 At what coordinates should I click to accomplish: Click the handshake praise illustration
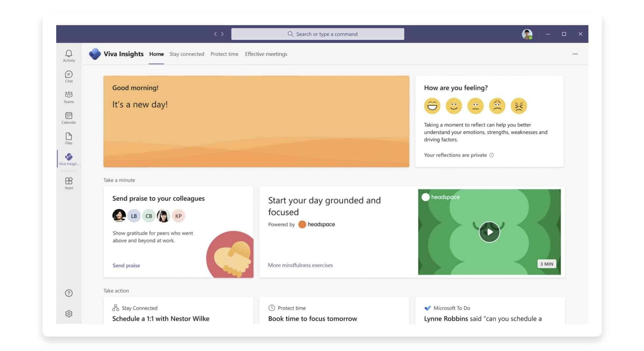coord(230,254)
